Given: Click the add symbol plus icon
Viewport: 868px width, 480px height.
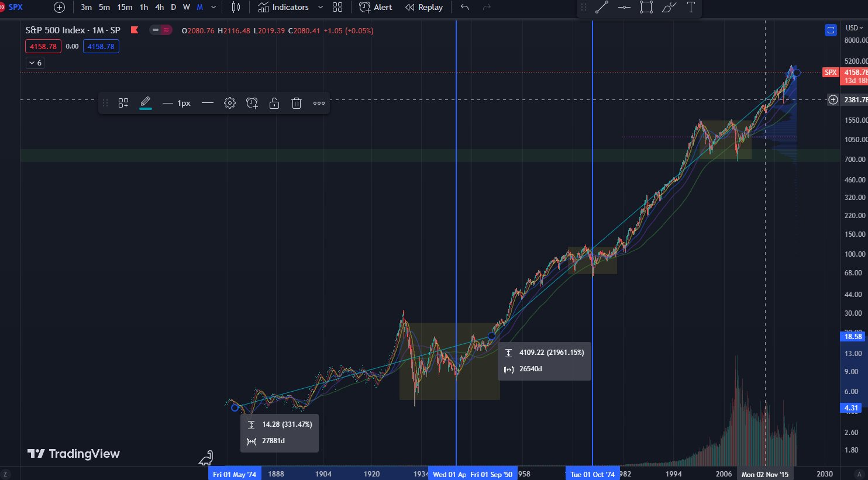Looking at the screenshot, I should [59, 7].
